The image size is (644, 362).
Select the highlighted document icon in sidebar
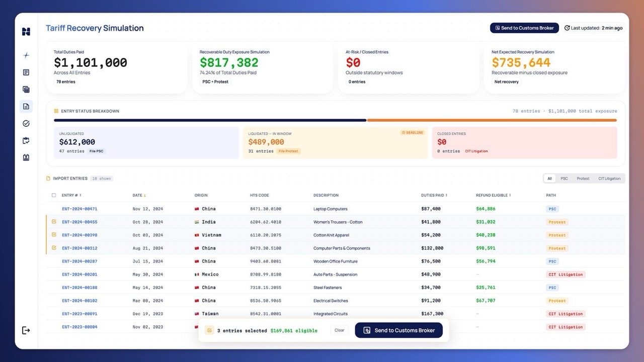pyautogui.click(x=26, y=107)
